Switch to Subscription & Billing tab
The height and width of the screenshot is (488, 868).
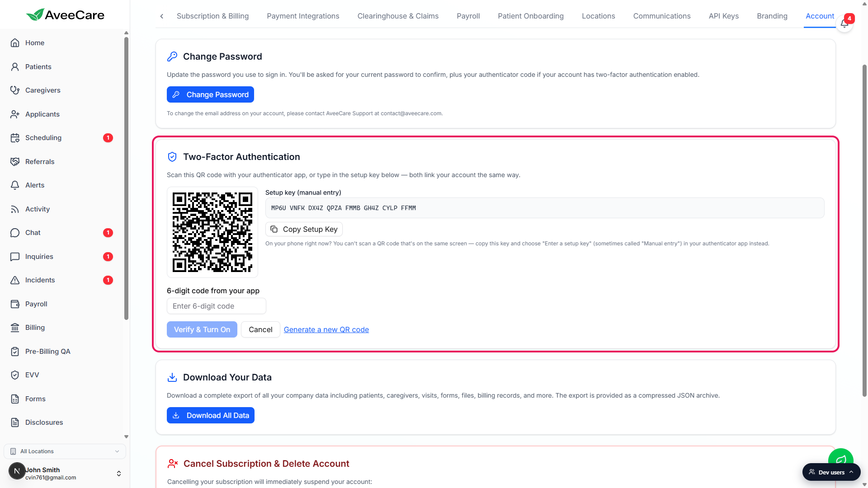click(x=212, y=16)
